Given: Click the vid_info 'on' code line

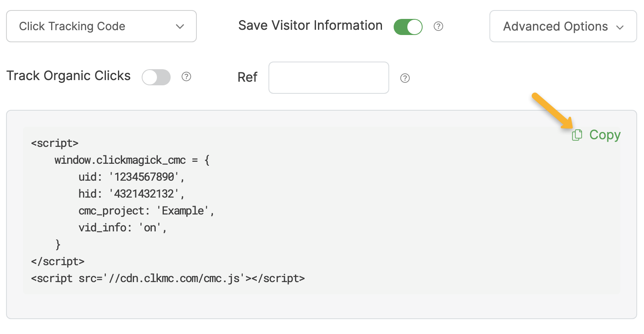Looking at the screenshot, I should tap(122, 227).
